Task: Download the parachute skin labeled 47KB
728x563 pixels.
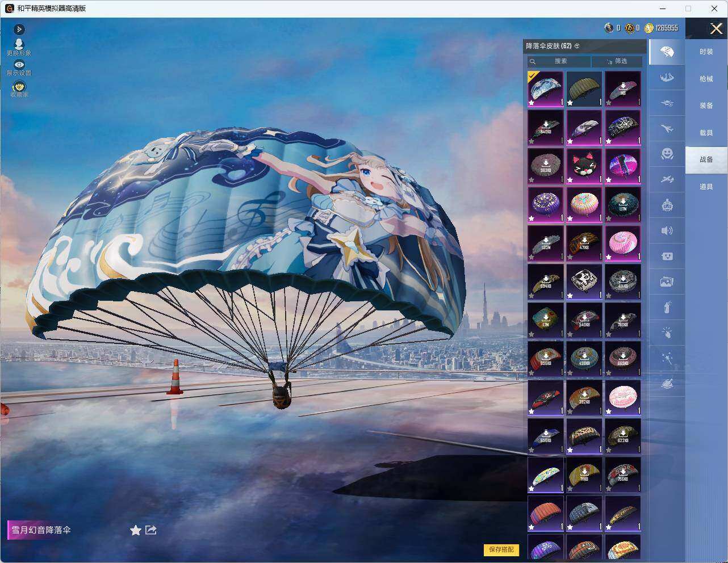Action: [x=584, y=243]
